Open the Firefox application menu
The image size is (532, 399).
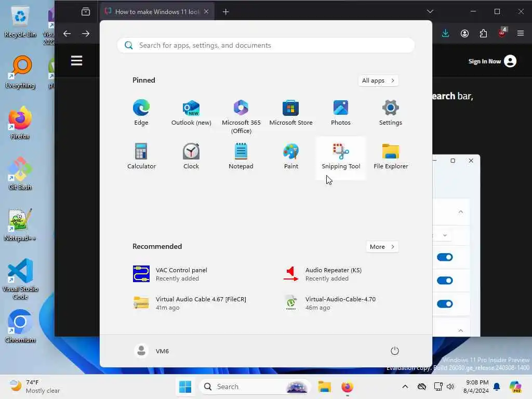[521, 33]
